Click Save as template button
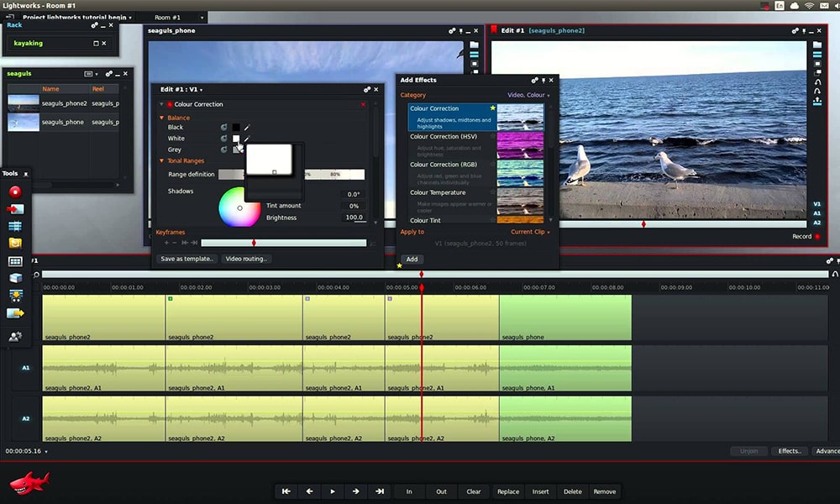Image resolution: width=840 pixels, height=504 pixels. tap(187, 259)
